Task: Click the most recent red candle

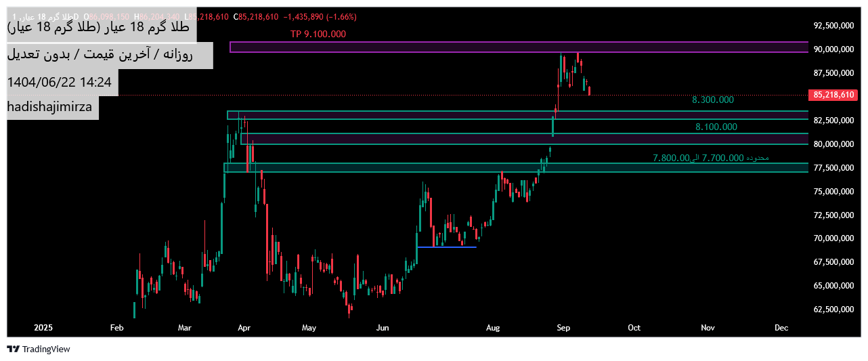Action: 590,91
